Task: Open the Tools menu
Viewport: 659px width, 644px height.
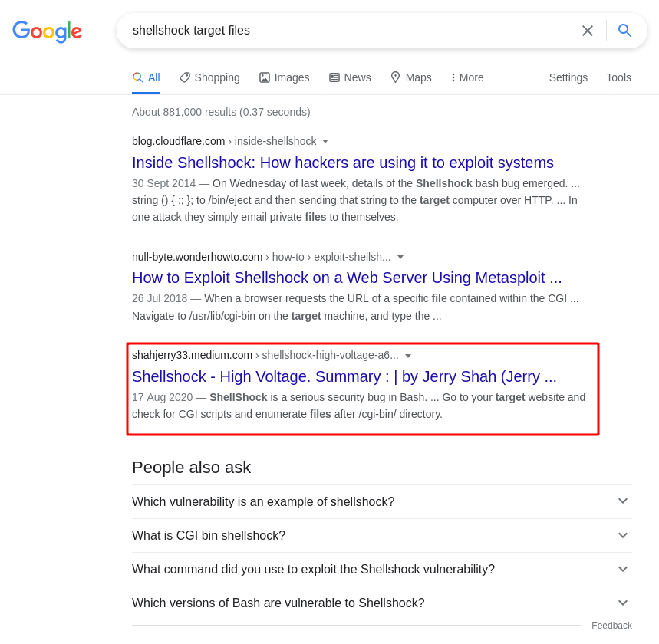Action: pos(618,77)
